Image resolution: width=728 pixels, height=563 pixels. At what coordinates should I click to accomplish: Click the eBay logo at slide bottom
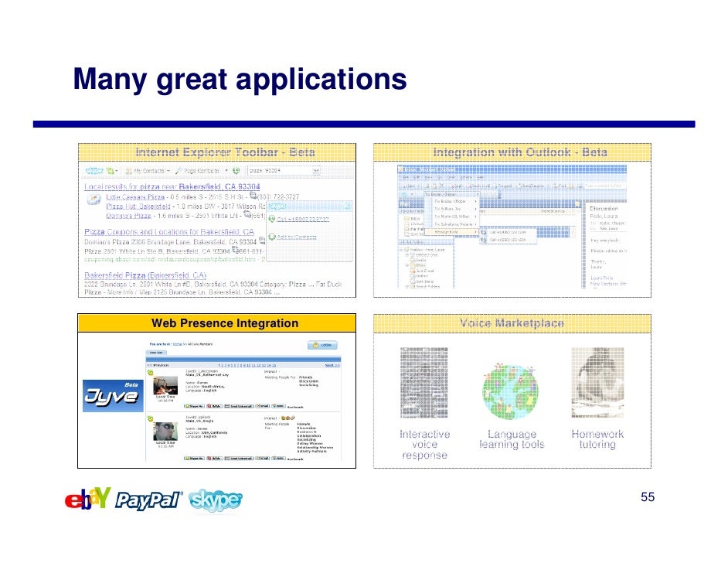(88, 499)
